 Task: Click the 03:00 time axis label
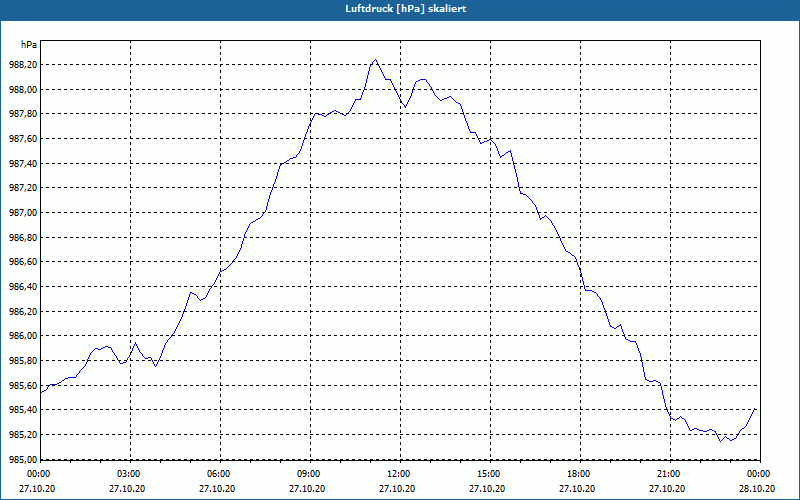tap(130, 474)
